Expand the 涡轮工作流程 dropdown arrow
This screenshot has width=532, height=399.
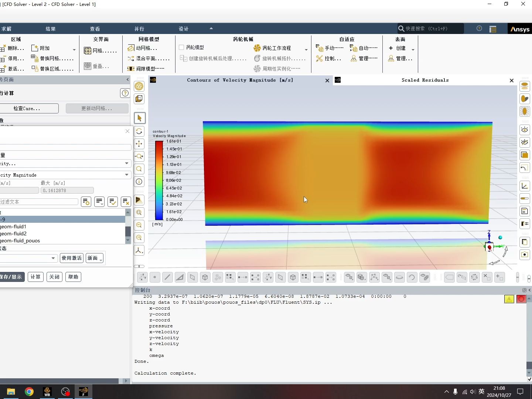coord(306,50)
